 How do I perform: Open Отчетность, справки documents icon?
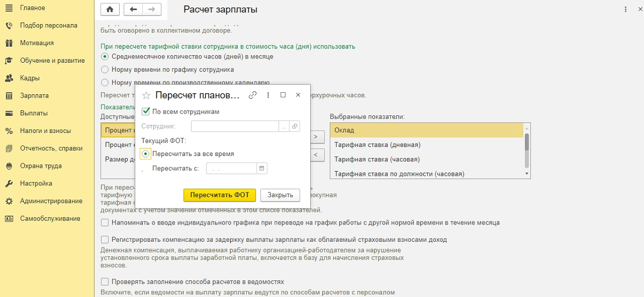(x=9, y=148)
